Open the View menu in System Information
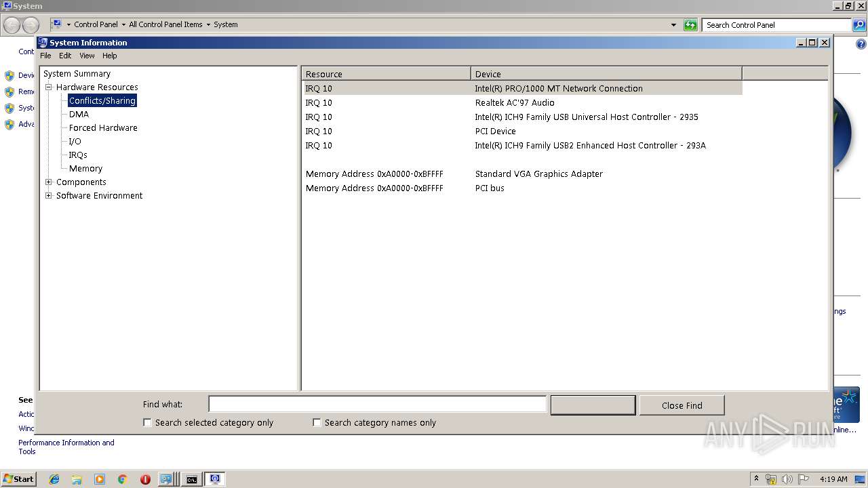This screenshot has width=868, height=488. click(x=87, y=56)
